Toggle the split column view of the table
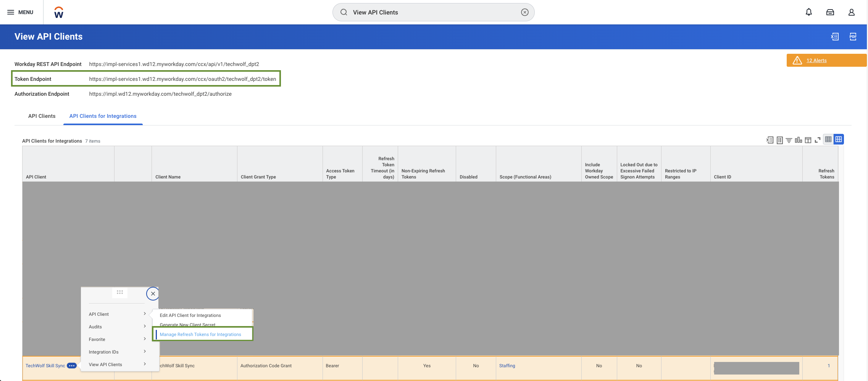The width and height of the screenshot is (868, 381). tap(808, 140)
